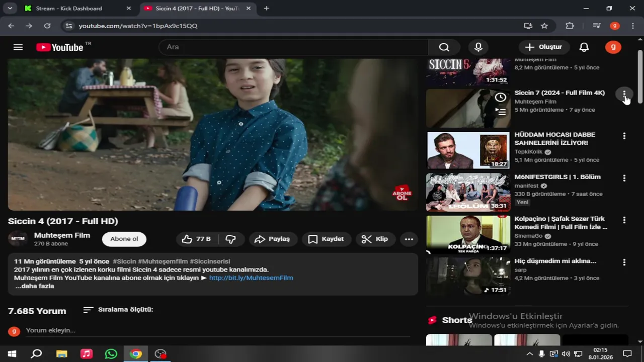This screenshot has height=362, width=644.
Task: Add Siccin 7 to Watch Later clock icon
Action: pyautogui.click(x=500, y=98)
